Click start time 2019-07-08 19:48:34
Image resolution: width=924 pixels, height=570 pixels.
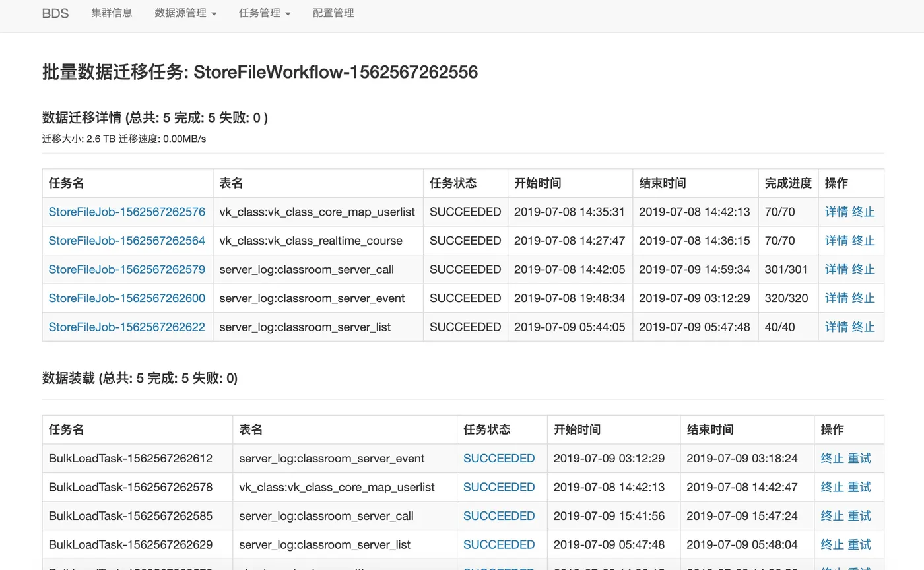570,298
